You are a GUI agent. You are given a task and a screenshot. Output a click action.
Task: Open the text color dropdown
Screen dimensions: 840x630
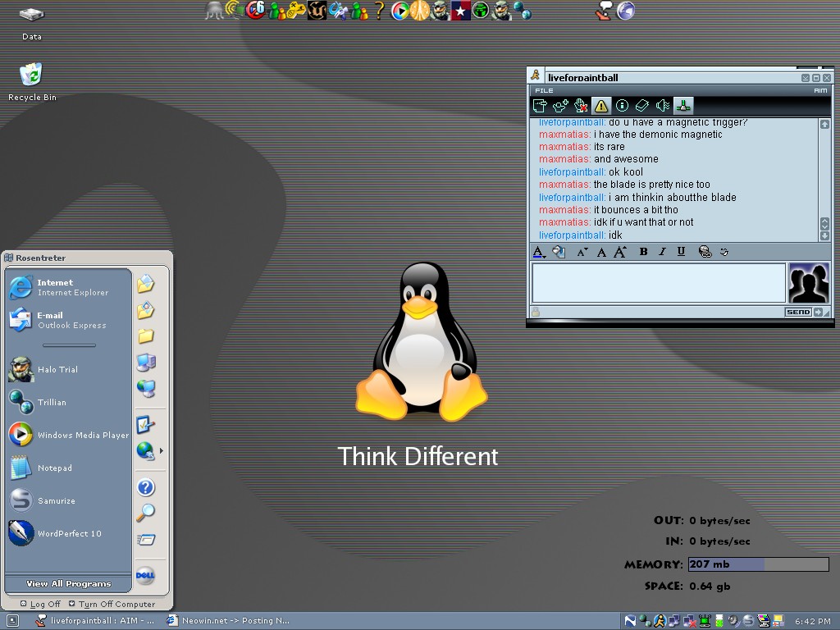pos(538,252)
